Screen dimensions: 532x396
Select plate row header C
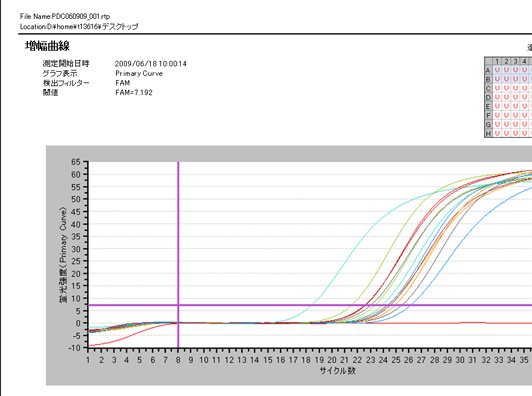point(488,89)
